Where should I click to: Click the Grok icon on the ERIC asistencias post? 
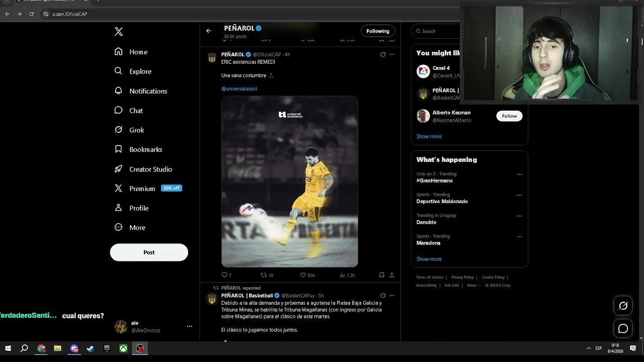(x=383, y=54)
